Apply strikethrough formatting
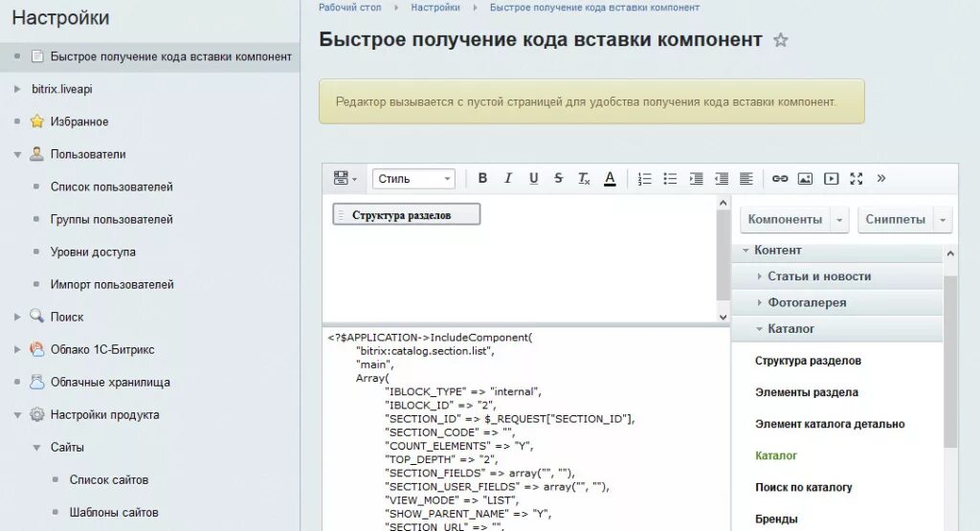The width and height of the screenshot is (980, 531). 559,179
